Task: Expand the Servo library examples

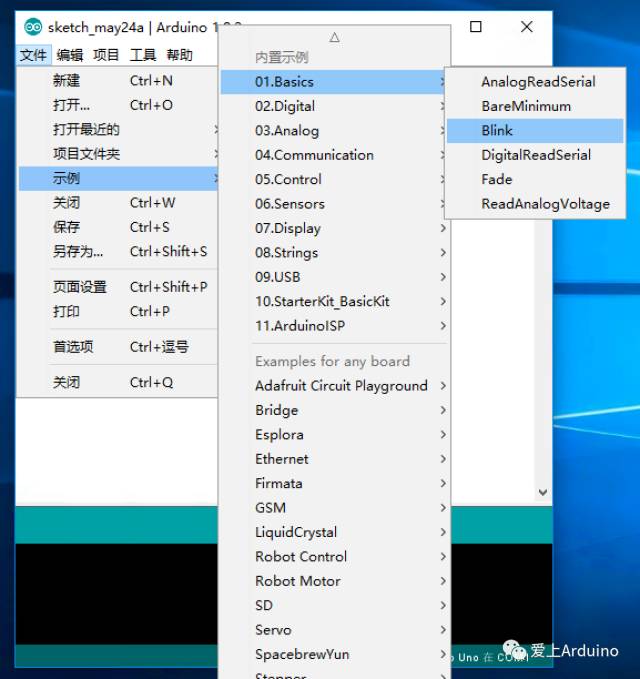Action: [x=334, y=630]
